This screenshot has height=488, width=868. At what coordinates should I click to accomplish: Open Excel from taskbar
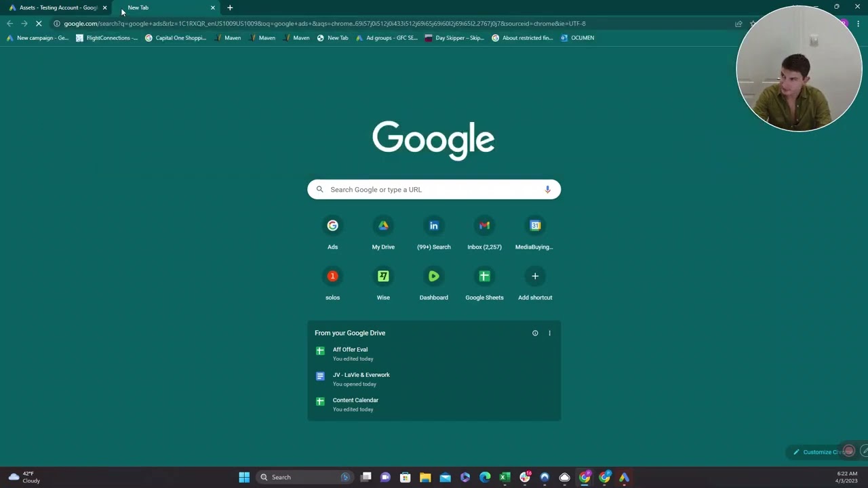pos(505,477)
